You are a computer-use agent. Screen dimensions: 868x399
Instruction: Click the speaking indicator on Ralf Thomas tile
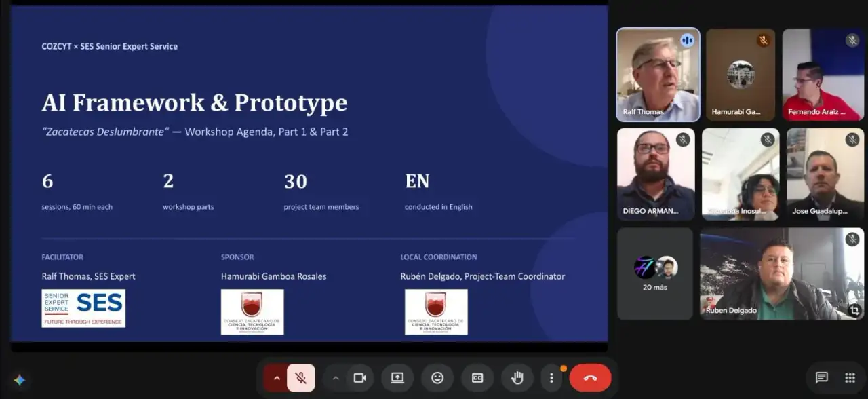[687, 40]
